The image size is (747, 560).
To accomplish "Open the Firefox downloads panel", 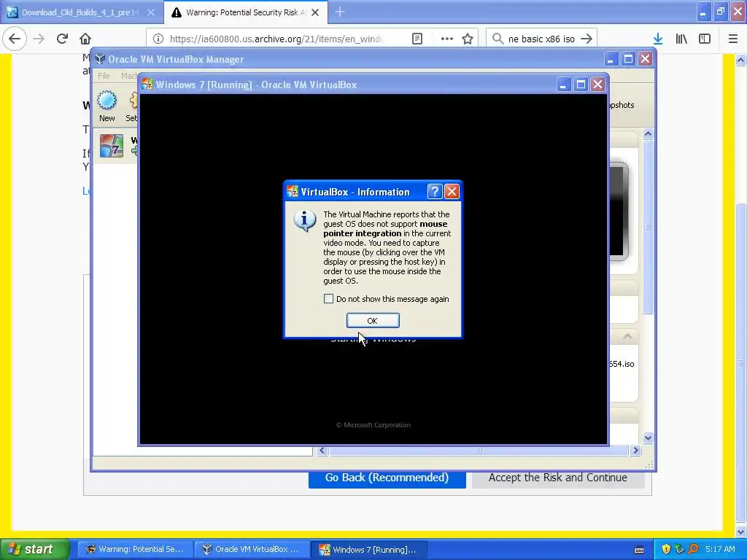I will [658, 39].
